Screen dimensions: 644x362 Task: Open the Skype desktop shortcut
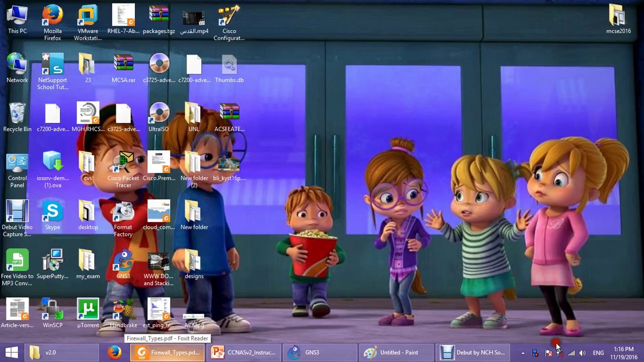pos(52,216)
